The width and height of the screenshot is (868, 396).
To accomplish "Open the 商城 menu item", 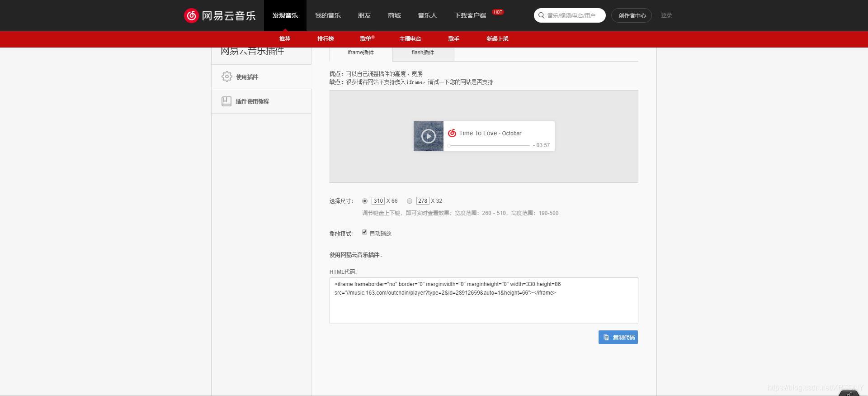I will [x=394, y=15].
